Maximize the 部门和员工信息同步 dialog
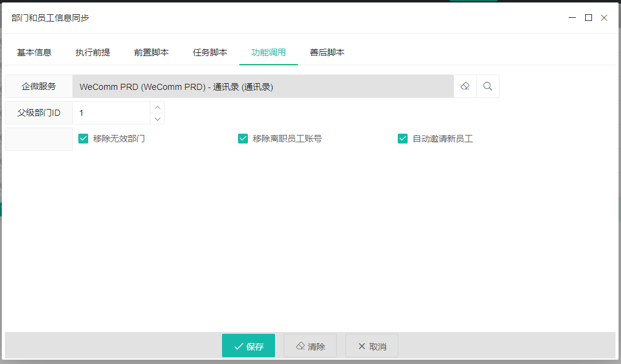Screen dimensions: 621x364 (588, 18)
